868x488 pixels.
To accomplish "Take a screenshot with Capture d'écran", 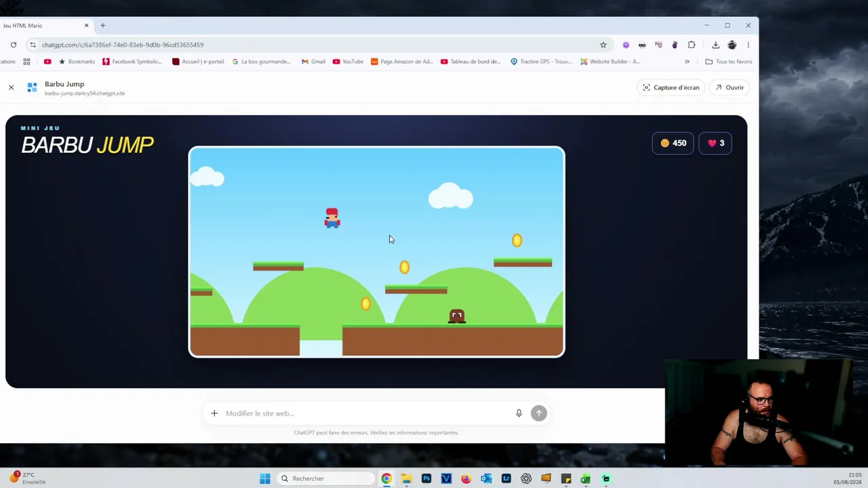I will pos(670,87).
